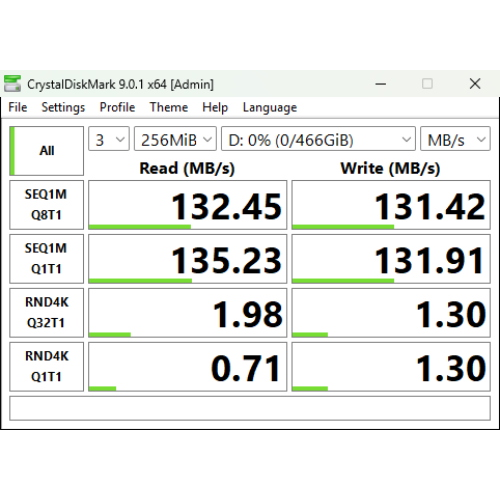
Task: Open the Language menu
Action: pyautogui.click(x=270, y=107)
